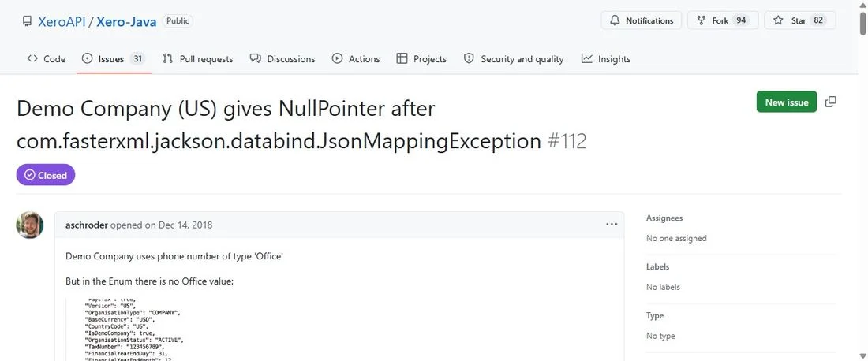
Task: Create a New issue
Action: [x=787, y=102]
